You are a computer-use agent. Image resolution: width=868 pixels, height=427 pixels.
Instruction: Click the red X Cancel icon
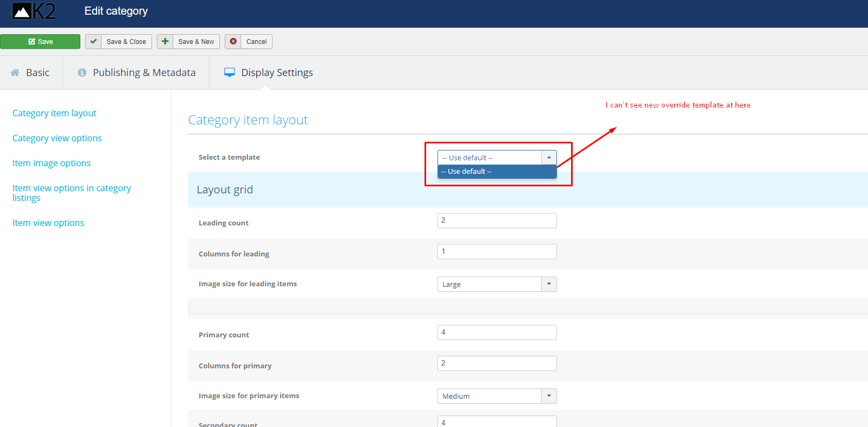point(233,41)
